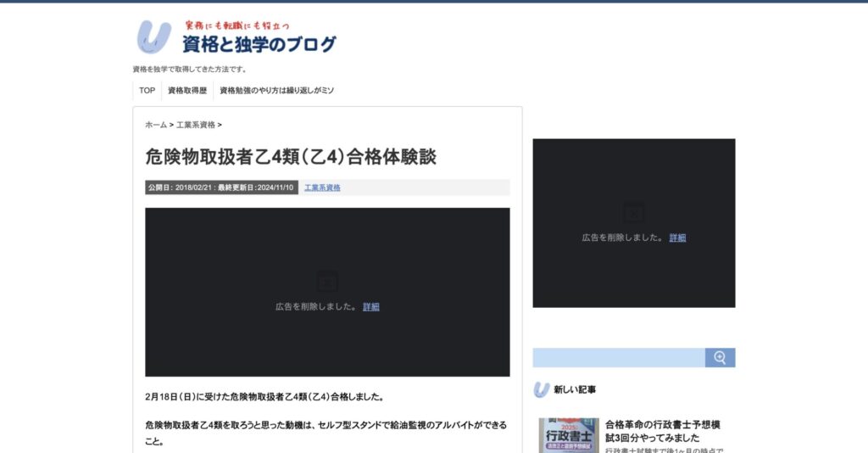
Task: Open the 工業系資格 category tag beside the dates
Action: 322,187
